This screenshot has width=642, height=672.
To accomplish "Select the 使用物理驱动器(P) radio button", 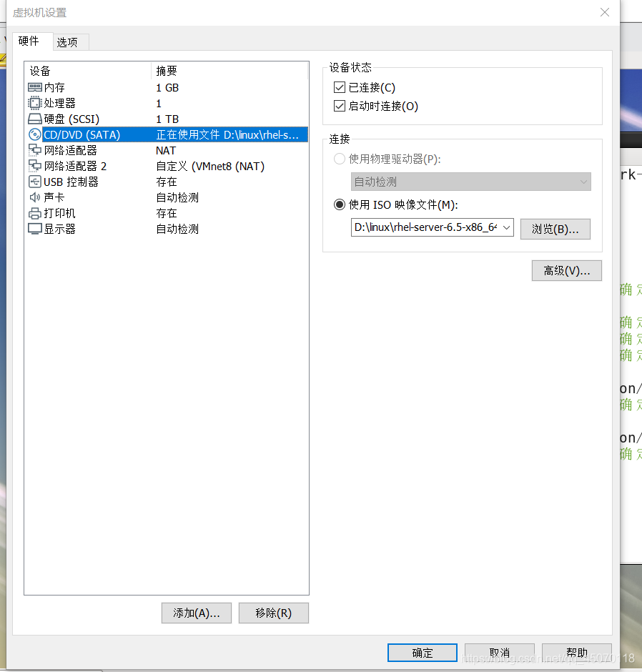I will (340, 159).
